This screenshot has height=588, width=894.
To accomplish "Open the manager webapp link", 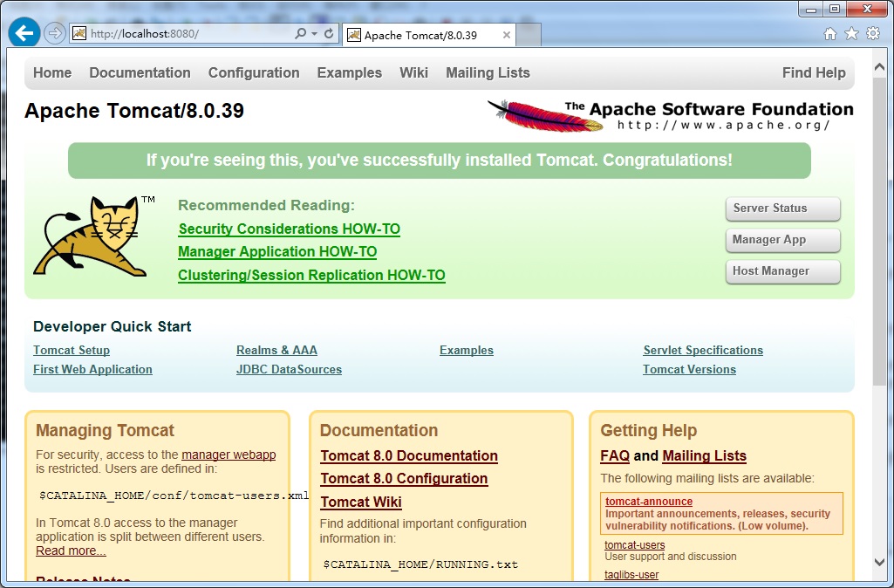I will (229, 455).
